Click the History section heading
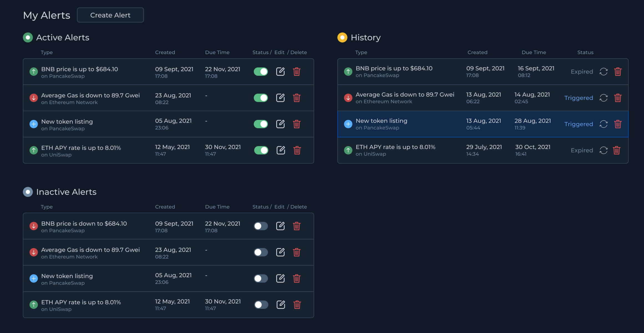The width and height of the screenshot is (644, 333). pyautogui.click(x=366, y=37)
